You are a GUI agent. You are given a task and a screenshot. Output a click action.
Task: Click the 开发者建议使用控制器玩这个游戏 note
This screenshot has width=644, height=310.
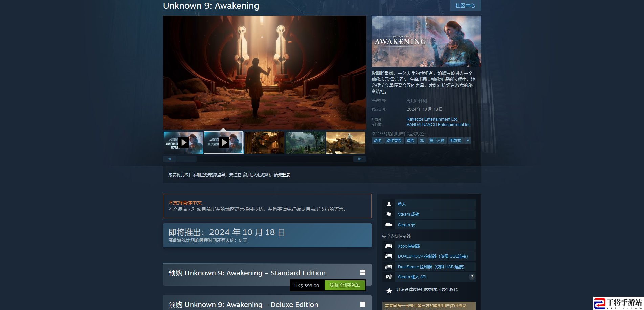[427, 290]
